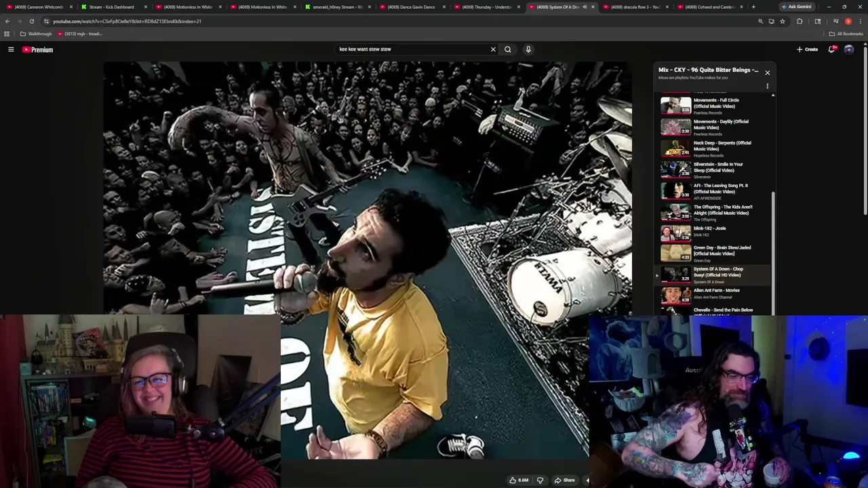Open the All Bookmarks folder
868x488 pixels.
click(x=846, y=34)
